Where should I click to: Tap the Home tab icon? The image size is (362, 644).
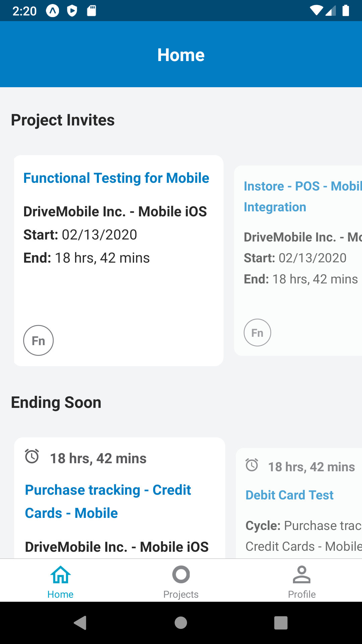(x=60, y=575)
